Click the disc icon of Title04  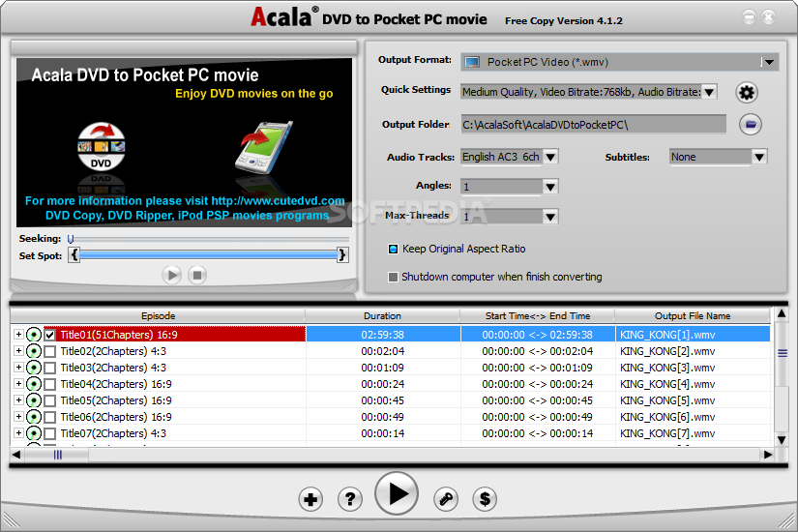pos(34,384)
